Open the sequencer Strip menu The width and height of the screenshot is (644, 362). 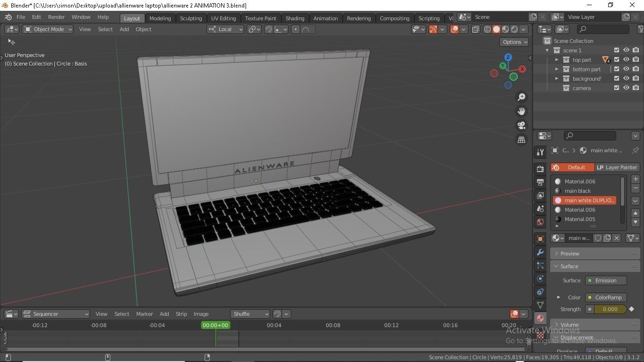tap(181, 314)
